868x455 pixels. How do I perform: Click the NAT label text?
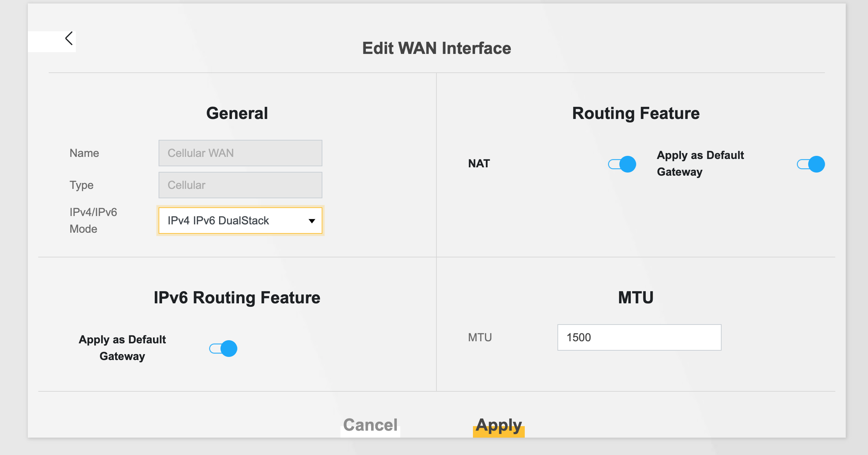click(479, 163)
